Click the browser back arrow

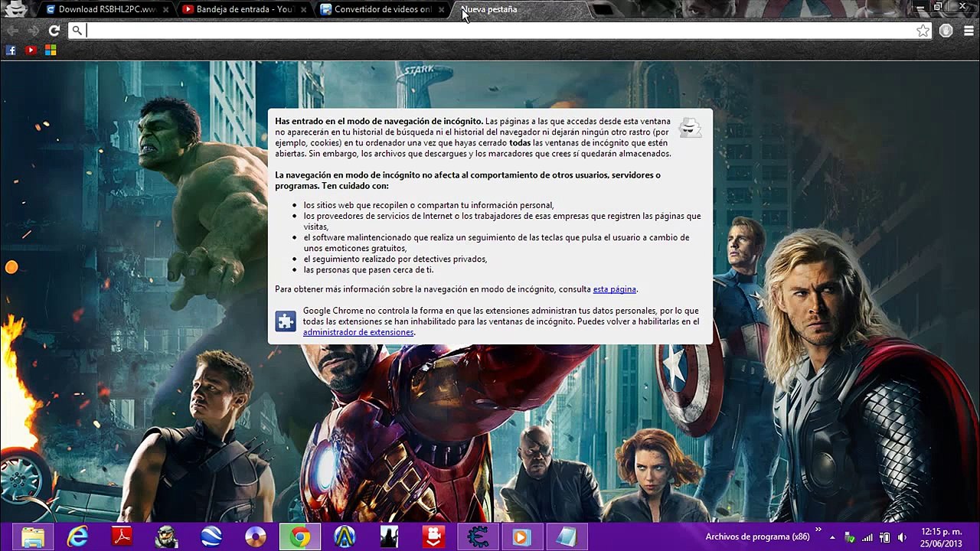pos(13,31)
